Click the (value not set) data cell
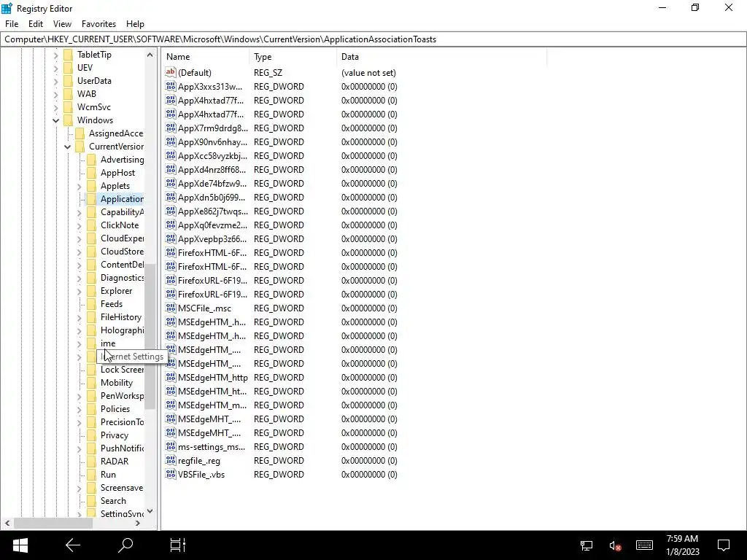 click(x=368, y=73)
